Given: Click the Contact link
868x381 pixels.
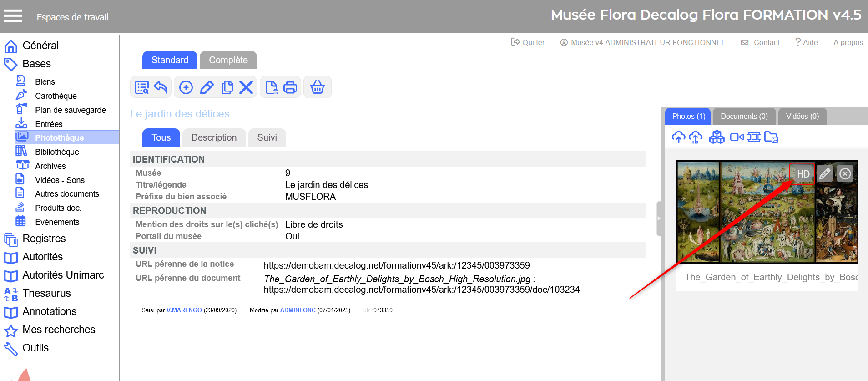Looking at the screenshot, I should click(760, 42).
